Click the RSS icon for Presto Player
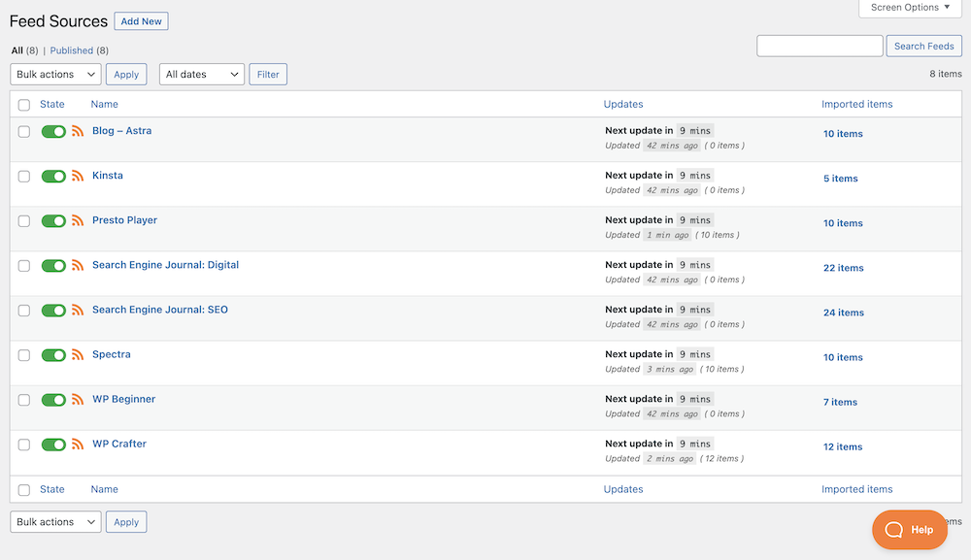The width and height of the screenshot is (971, 560). (78, 220)
